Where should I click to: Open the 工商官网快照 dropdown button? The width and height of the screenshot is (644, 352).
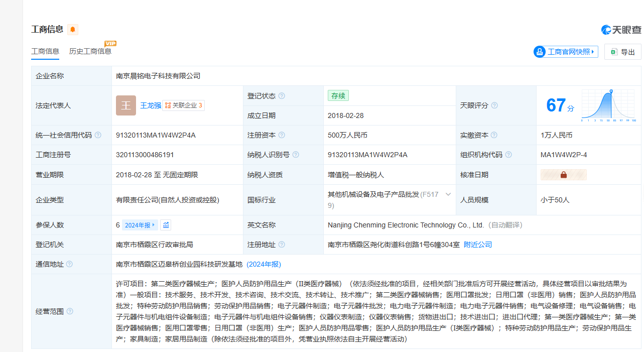566,52
